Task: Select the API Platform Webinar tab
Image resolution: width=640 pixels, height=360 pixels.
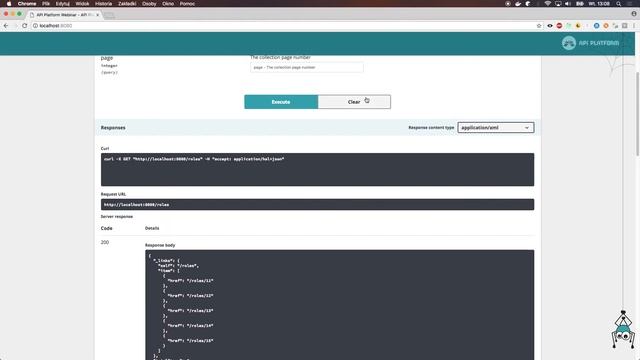Action: [64, 15]
